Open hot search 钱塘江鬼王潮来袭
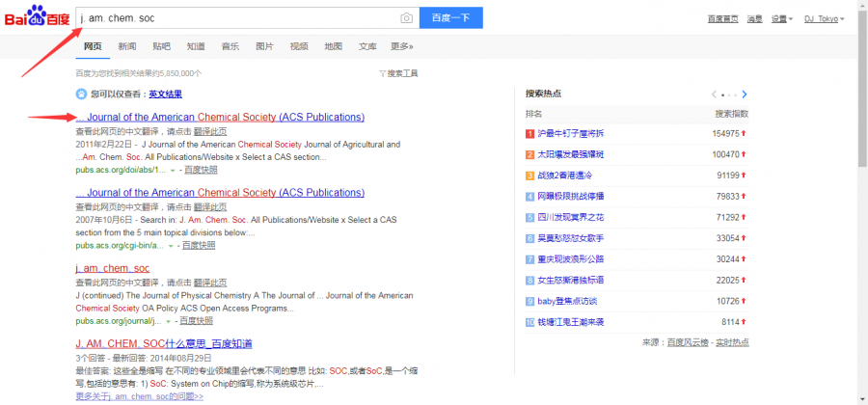The width and height of the screenshot is (868, 405). tap(571, 322)
